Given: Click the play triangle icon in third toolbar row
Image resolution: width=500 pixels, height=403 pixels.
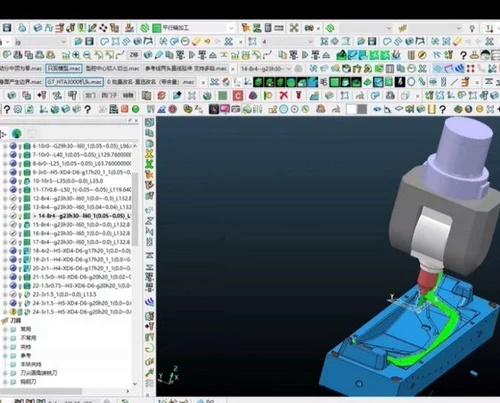Looking at the screenshot, I should coord(192,55).
